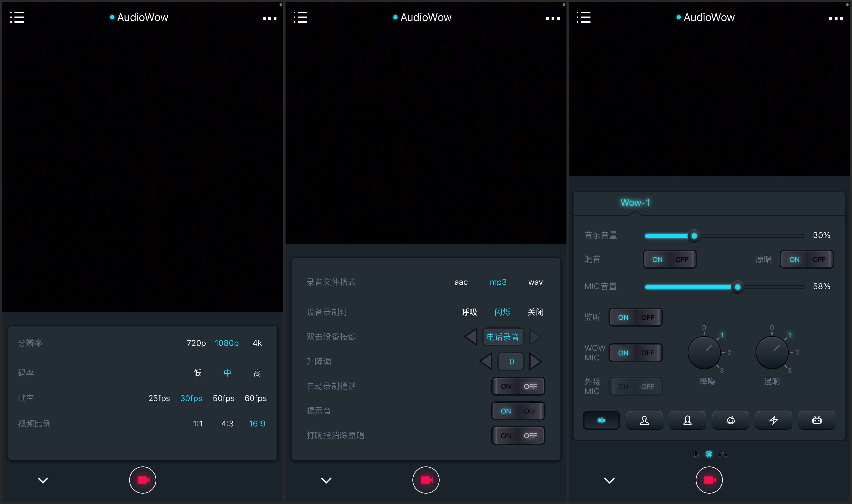This screenshot has height=504, width=852.
Task: Click the 音乐音量 slider handle
Action: tap(694, 236)
